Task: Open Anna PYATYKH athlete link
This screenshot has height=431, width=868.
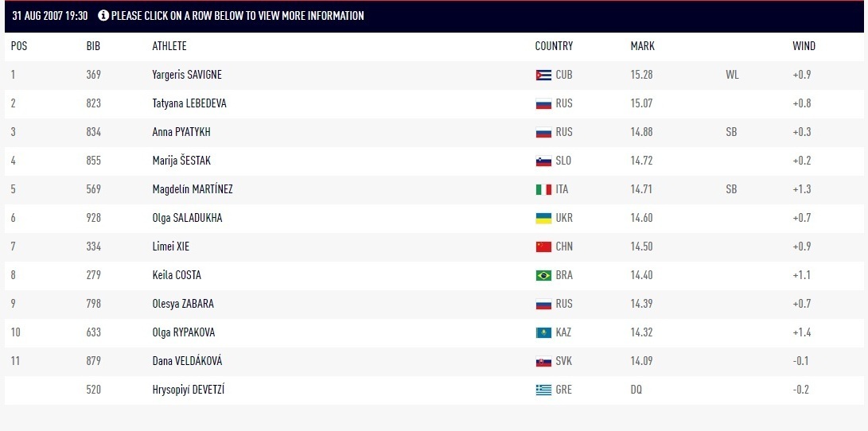Action: (x=181, y=132)
